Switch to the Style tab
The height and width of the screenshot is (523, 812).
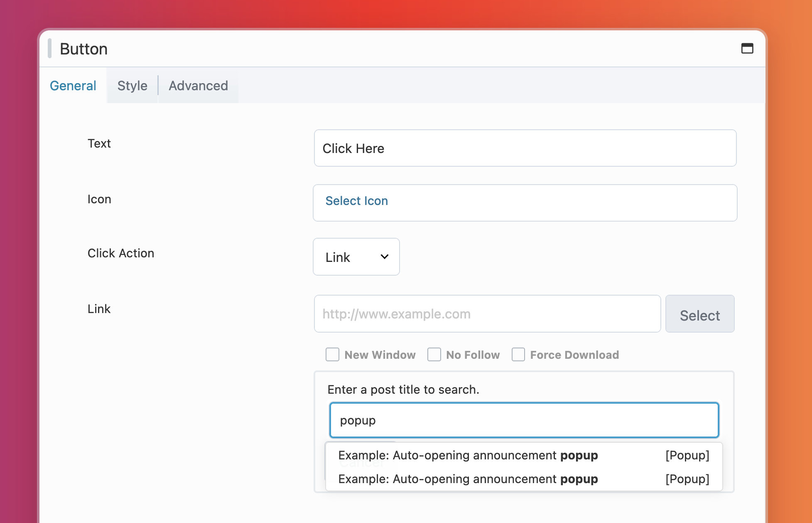pos(132,86)
